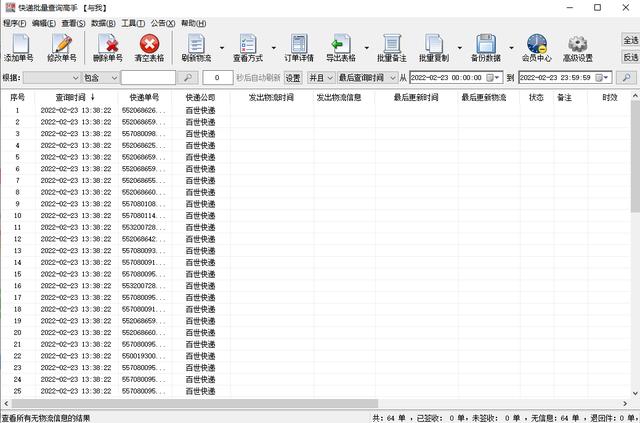Click the auto-refresh seconds field

[218, 78]
